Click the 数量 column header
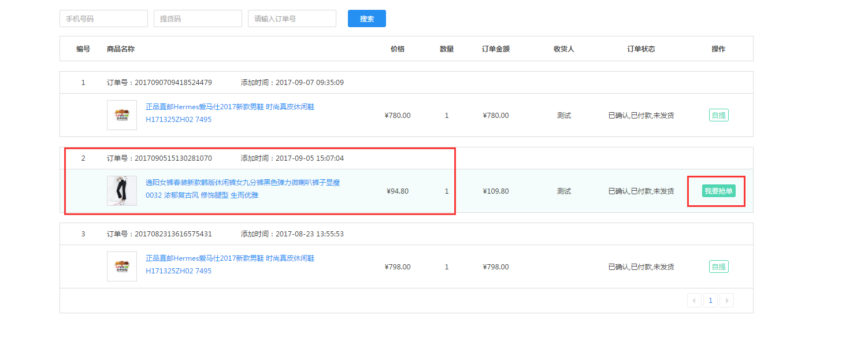 (x=447, y=49)
